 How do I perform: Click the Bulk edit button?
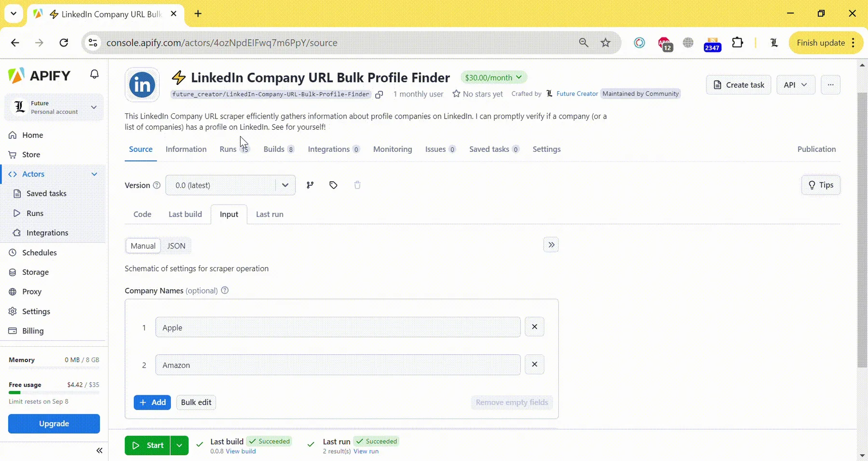[x=196, y=403]
